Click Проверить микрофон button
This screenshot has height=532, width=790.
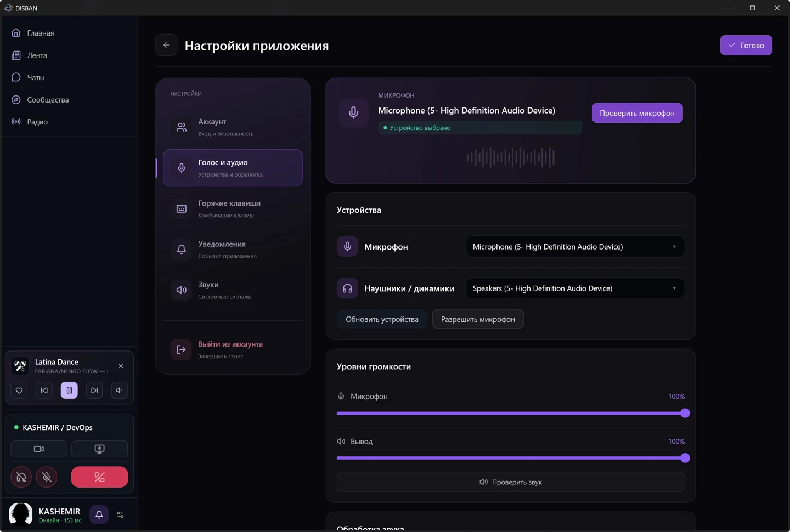point(637,113)
